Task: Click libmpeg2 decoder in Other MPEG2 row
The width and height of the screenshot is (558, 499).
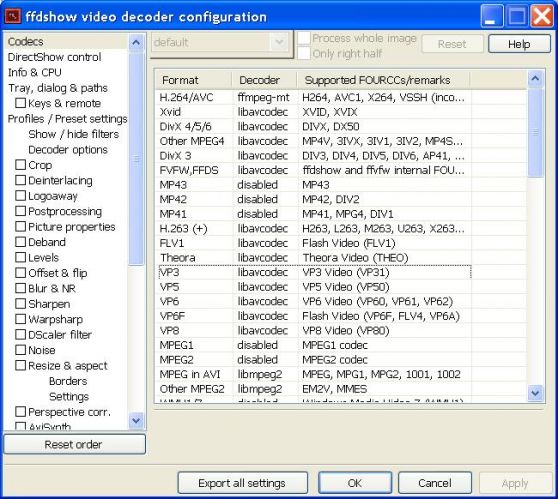Action: (x=260, y=389)
